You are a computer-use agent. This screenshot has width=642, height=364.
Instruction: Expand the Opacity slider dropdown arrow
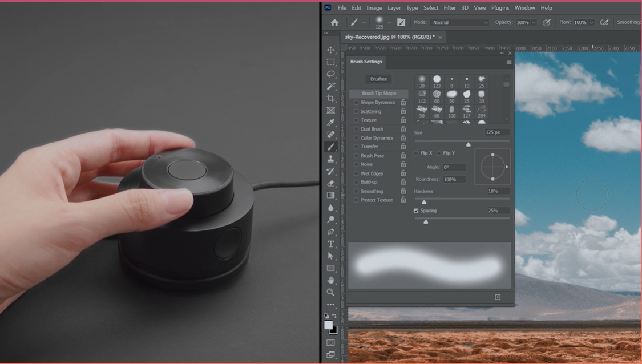click(534, 23)
